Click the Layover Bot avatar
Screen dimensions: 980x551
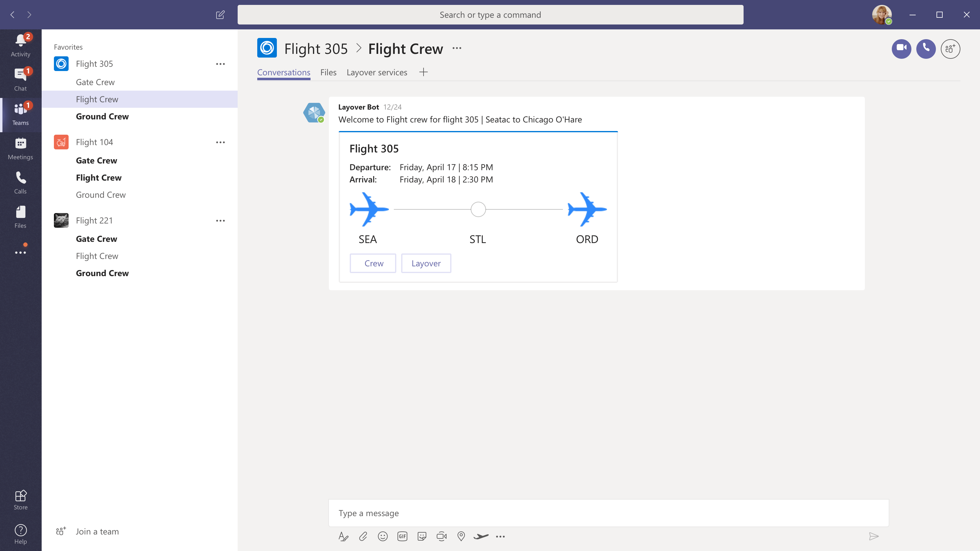click(314, 113)
